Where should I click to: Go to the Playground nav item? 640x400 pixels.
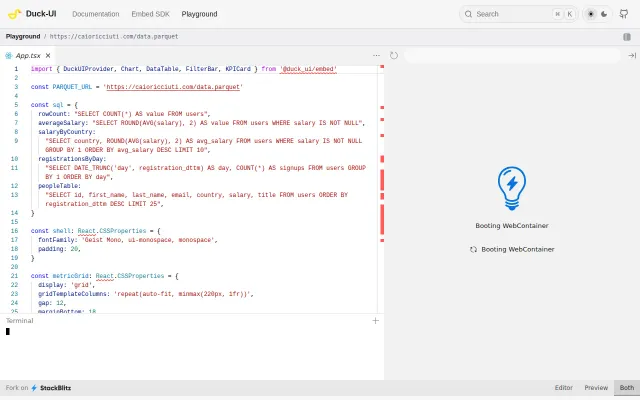point(199,14)
